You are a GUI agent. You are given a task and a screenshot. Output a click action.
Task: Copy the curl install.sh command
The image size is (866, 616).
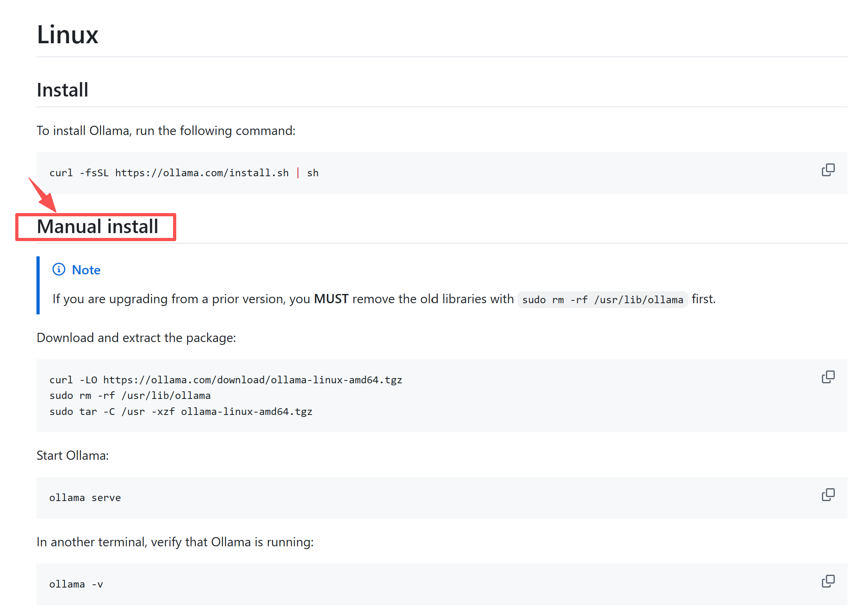pos(828,170)
